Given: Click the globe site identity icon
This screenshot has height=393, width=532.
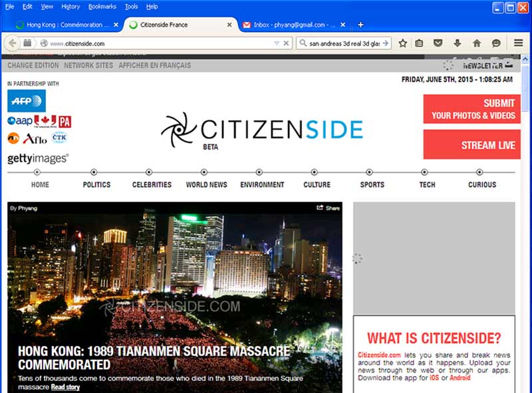Looking at the screenshot, I should [x=44, y=43].
